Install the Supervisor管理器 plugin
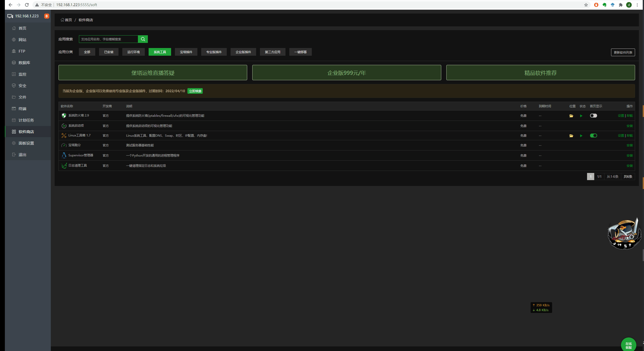Viewport: 644px width, 351px height. click(629, 156)
